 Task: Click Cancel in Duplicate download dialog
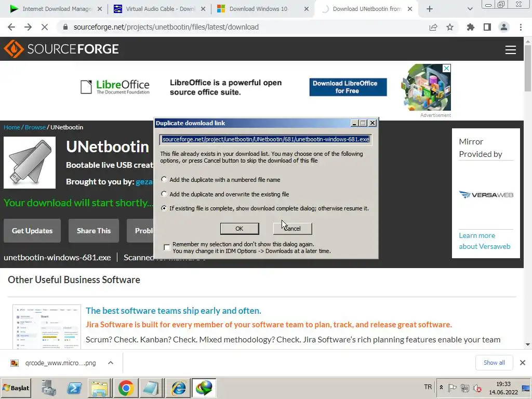pyautogui.click(x=292, y=229)
